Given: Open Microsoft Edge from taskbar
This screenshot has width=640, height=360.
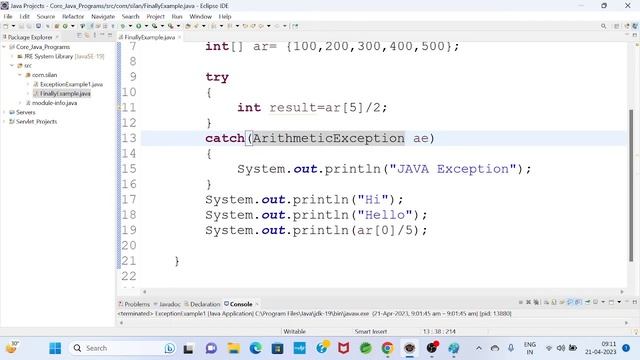Looking at the screenshot, I should coord(256,348).
